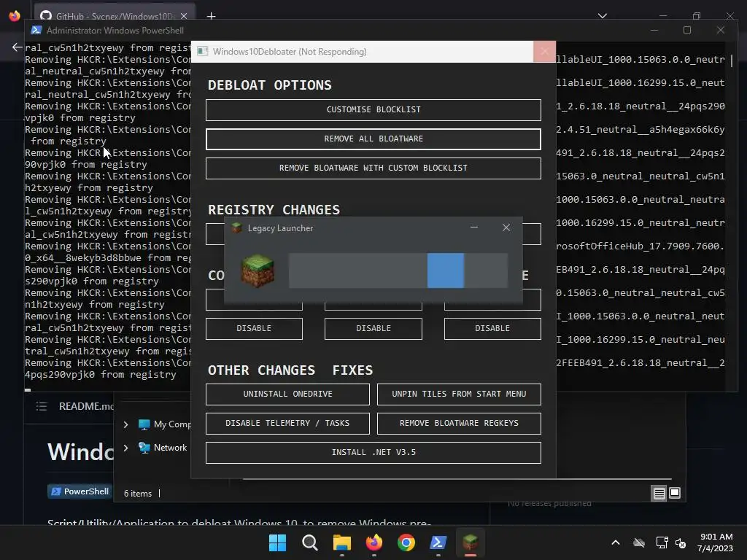The height and width of the screenshot is (560, 747).
Task: Go back in the browser
Action: [x=17, y=47]
